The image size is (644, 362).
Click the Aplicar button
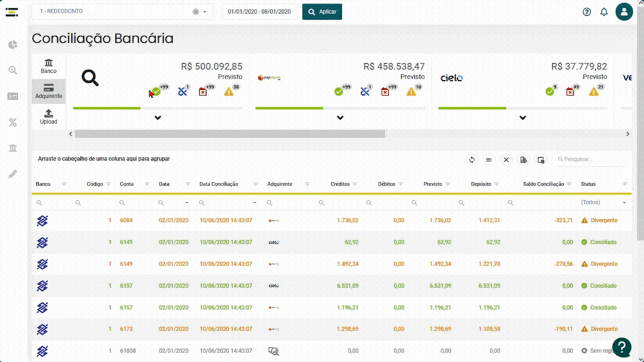[322, 11]
